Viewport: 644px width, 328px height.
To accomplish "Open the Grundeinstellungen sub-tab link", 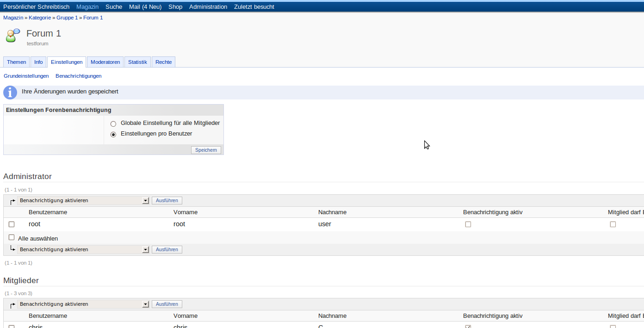I will 26,76.
